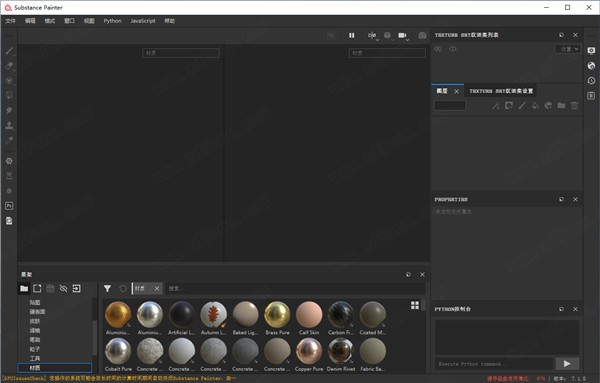Select the 粒子 shelf category

(x=34, y=349)
